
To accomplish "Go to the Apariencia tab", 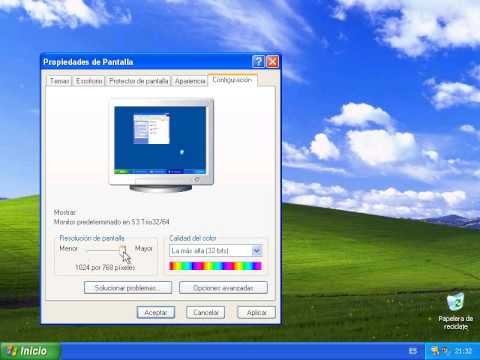I will coord(190,81).
